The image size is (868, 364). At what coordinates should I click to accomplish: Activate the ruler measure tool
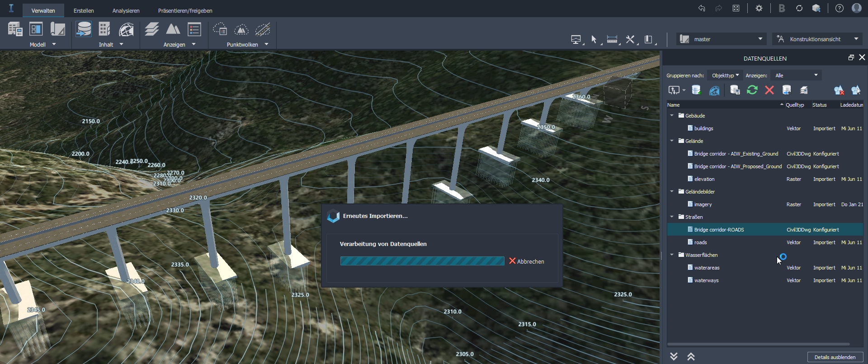coord(612,40)
